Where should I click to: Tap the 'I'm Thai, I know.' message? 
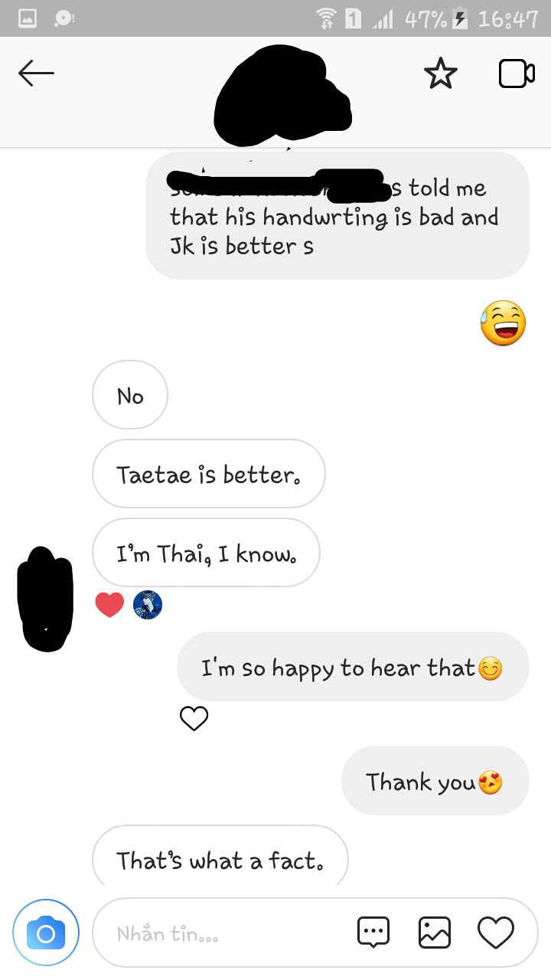click(x=206, y=553)
